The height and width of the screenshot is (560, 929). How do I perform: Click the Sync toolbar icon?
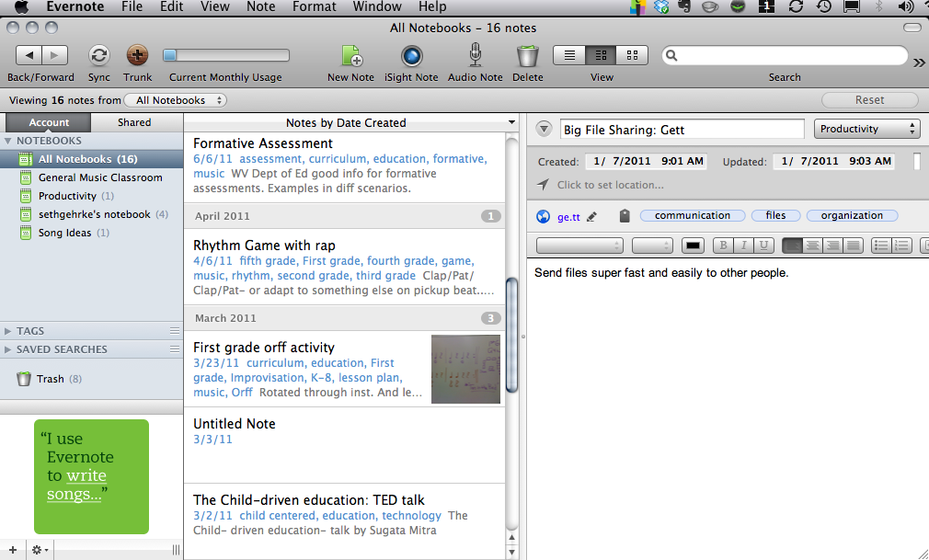tap(98, 55)
